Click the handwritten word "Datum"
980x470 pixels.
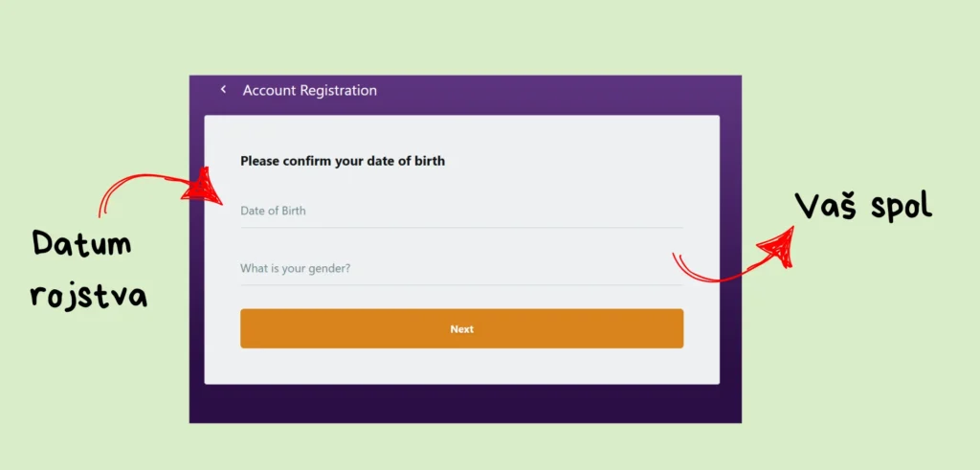point(81,245)
